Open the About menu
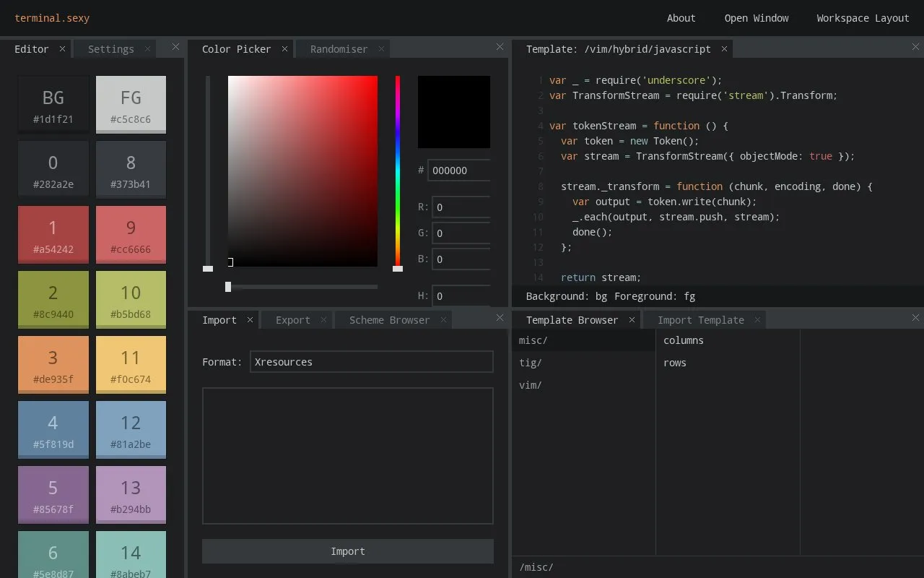The width and height of the screenshot is (924, 578). (681, 18)
